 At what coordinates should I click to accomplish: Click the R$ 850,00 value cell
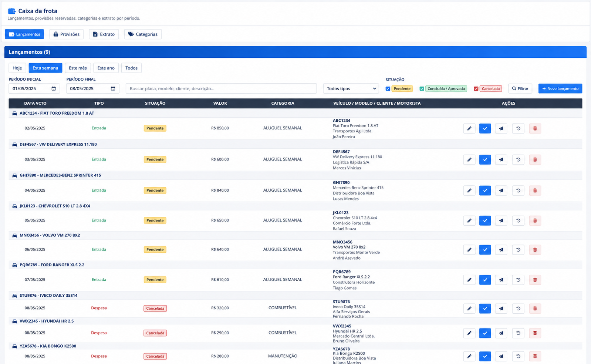[x=220, y=128]
